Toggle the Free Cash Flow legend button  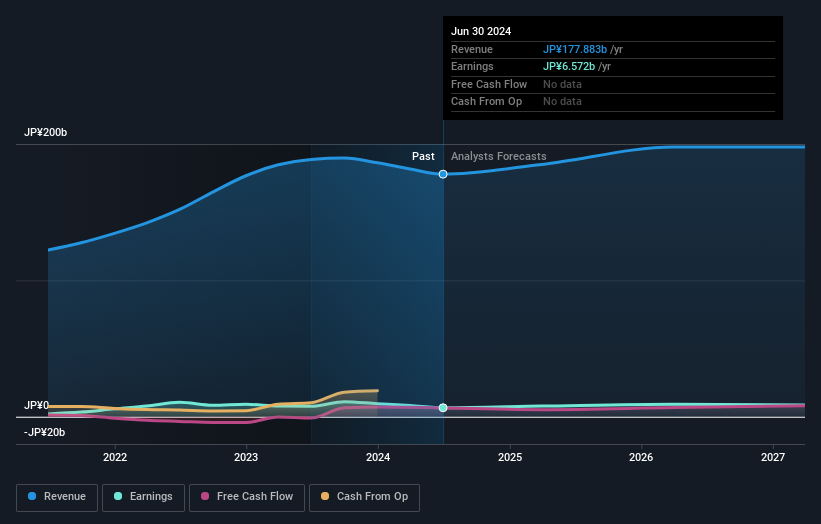[x=247, y=497]
